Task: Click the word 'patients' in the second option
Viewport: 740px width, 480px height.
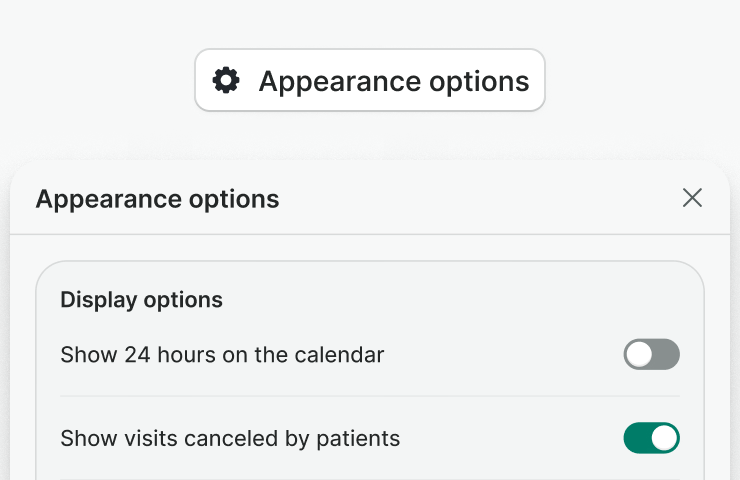Action: (x=360, y=438)
